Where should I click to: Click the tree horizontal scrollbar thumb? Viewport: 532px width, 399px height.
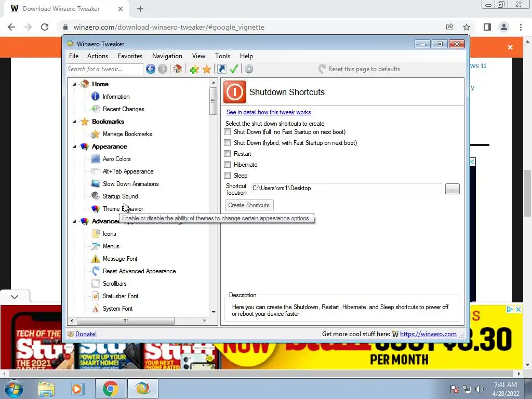click(126, 321)
